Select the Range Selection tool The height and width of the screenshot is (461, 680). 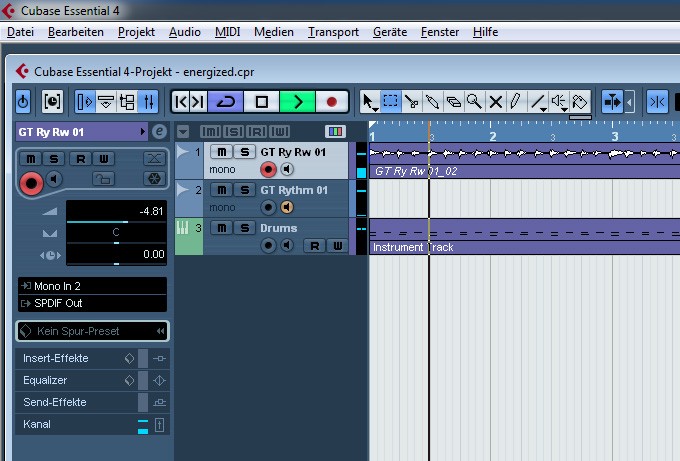click(391, 102)
